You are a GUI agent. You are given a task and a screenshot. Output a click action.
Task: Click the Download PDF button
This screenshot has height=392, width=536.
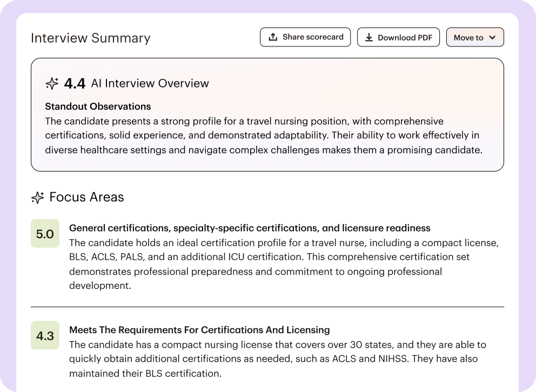point(398,37)
